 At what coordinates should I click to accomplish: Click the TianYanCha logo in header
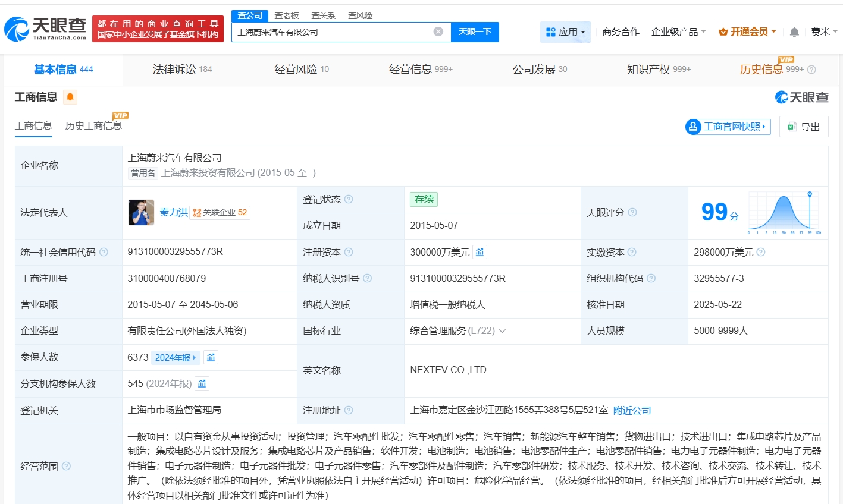[x=46, y=28]
